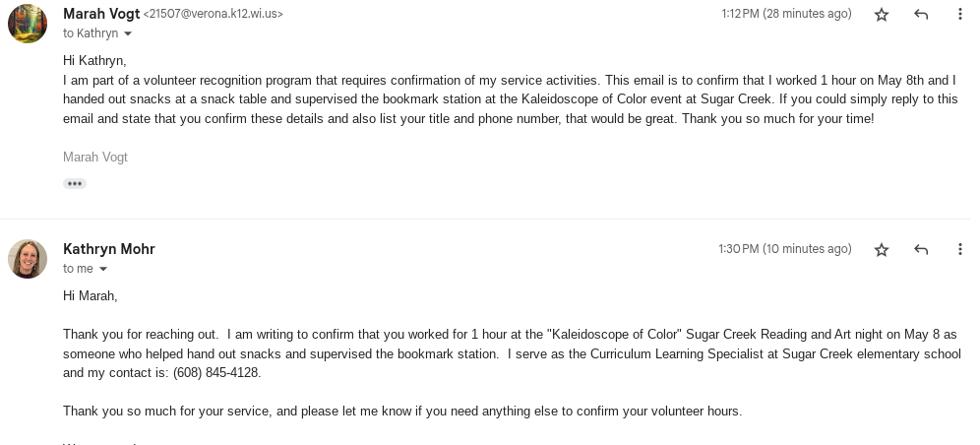Image resolution: width=980 pixels, height=445 pixels.
Task: Reply to Kathryn Mohr's message
Action: [x=921, y=250]
